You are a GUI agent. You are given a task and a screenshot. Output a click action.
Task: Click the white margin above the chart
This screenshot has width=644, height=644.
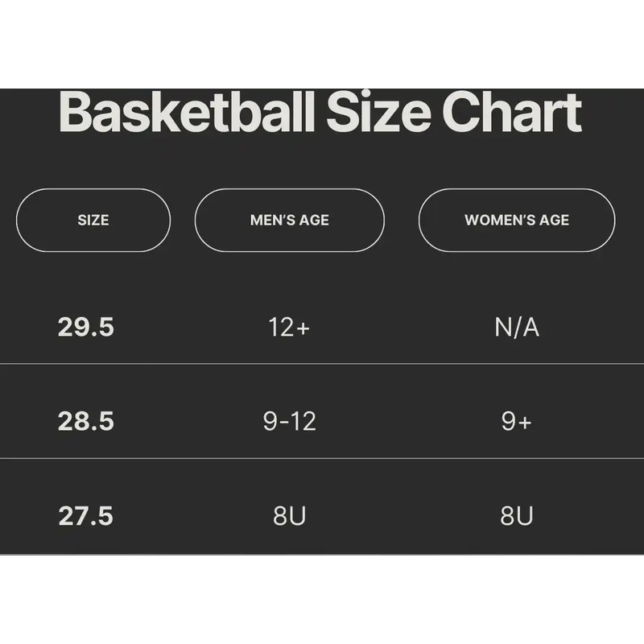tap(322, 44)
